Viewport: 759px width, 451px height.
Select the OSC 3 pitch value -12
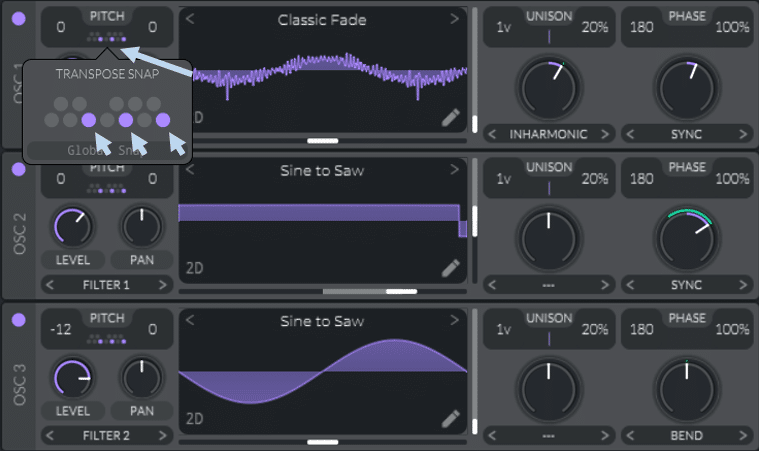(61, 330)
